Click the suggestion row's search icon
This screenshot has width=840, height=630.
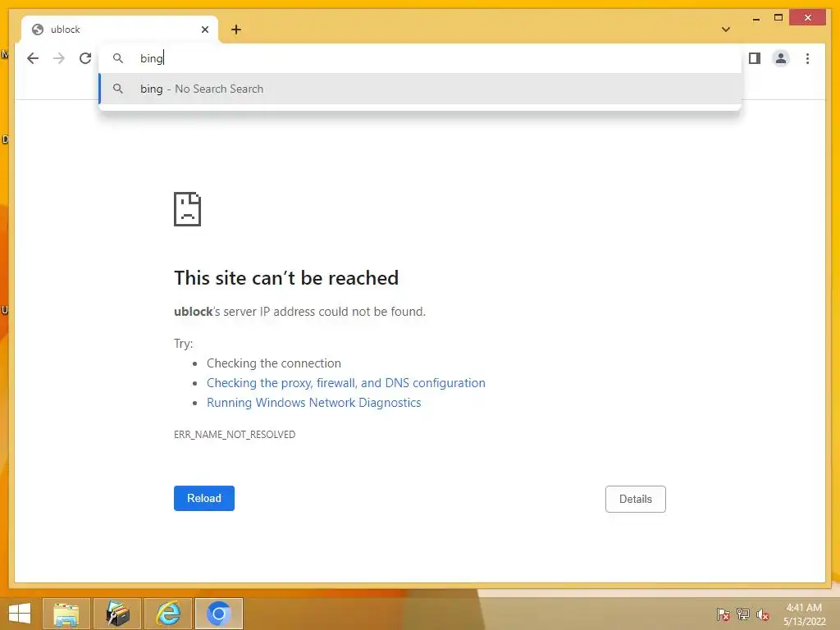pos(118,89)
